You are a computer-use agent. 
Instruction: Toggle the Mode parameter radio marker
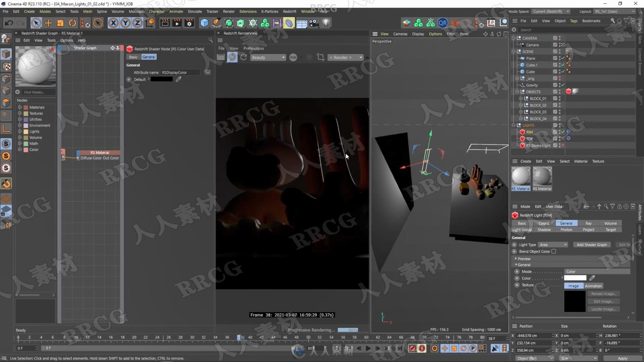click(517, 271)
